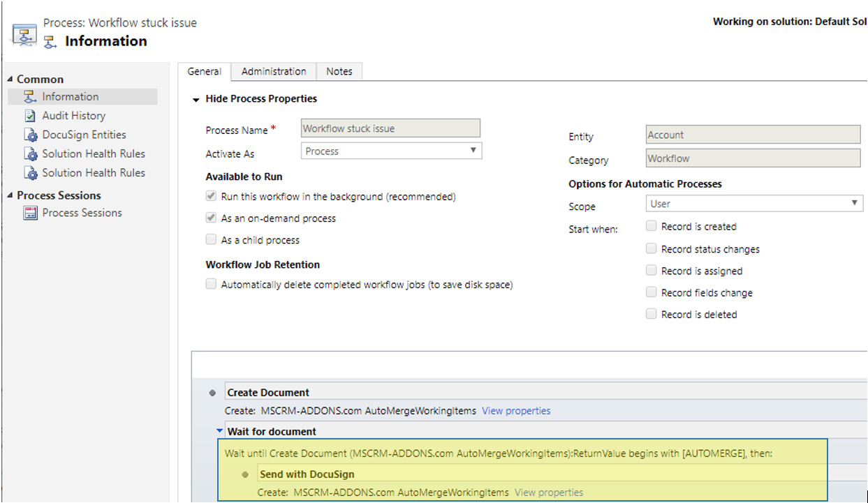Select the Send with DocuSign step title
The width and height of the screenshot is (868, 503).
pyautogui.click(x=307, y=474)
